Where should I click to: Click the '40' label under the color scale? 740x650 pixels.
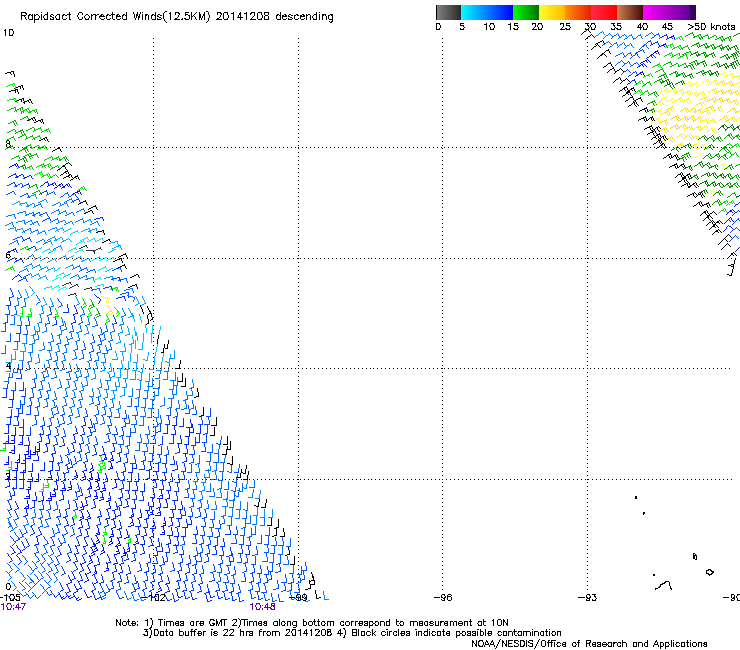tap(642, 27)
